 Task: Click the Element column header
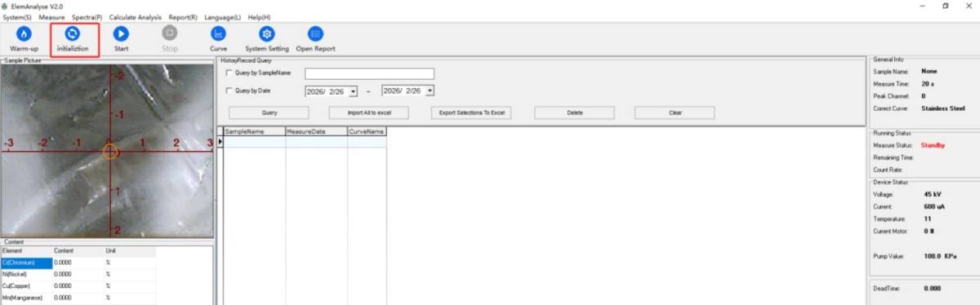26,250
